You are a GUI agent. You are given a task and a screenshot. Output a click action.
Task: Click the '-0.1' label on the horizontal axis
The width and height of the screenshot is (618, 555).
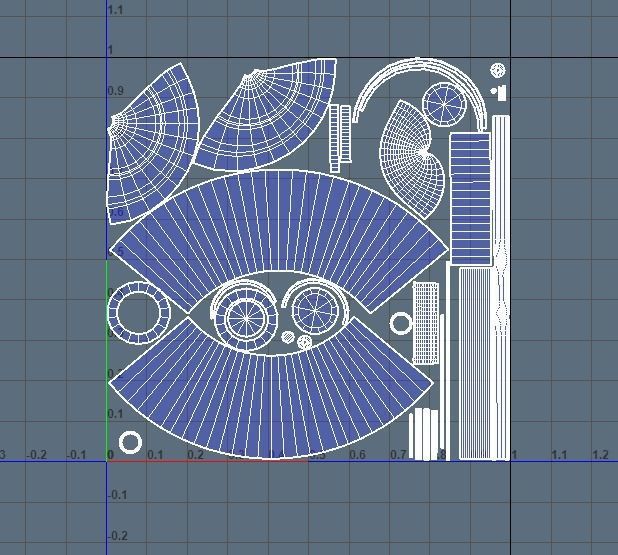pos(76,454)
